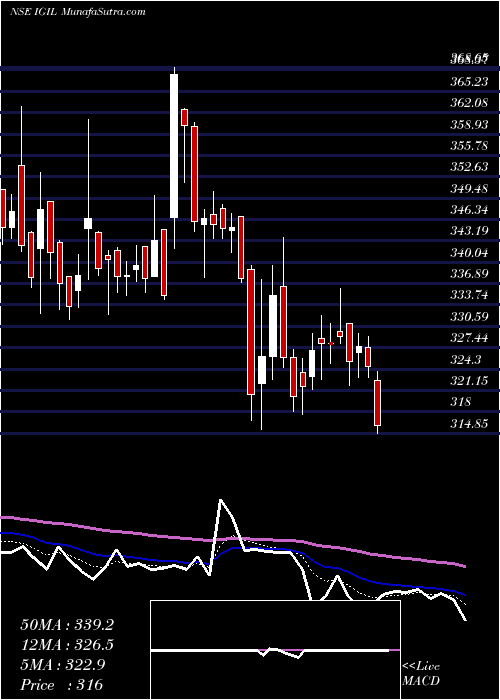Open the MACD inset chart box
This screenshot has height=700, width=500.
pyautogui.click(x=275, y=650)
